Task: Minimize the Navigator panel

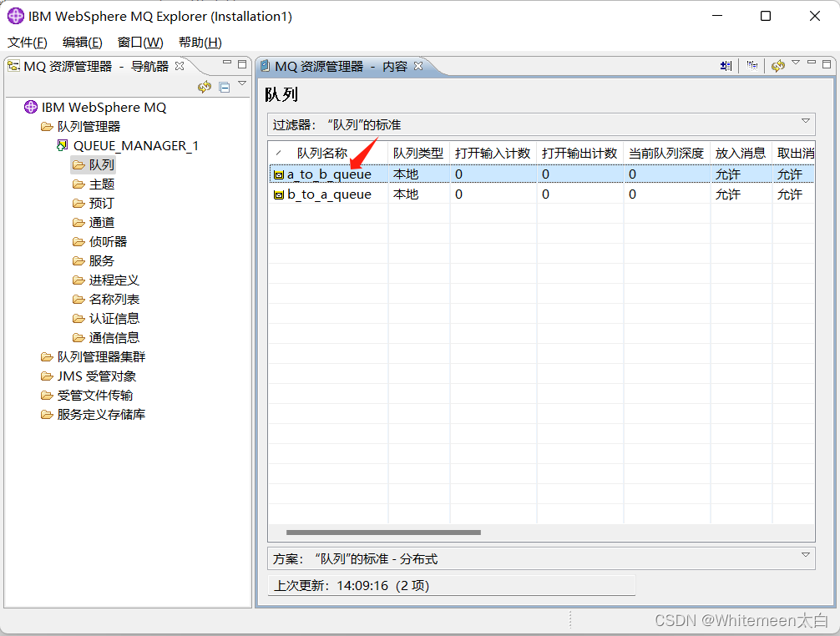Action: (227, 63)
